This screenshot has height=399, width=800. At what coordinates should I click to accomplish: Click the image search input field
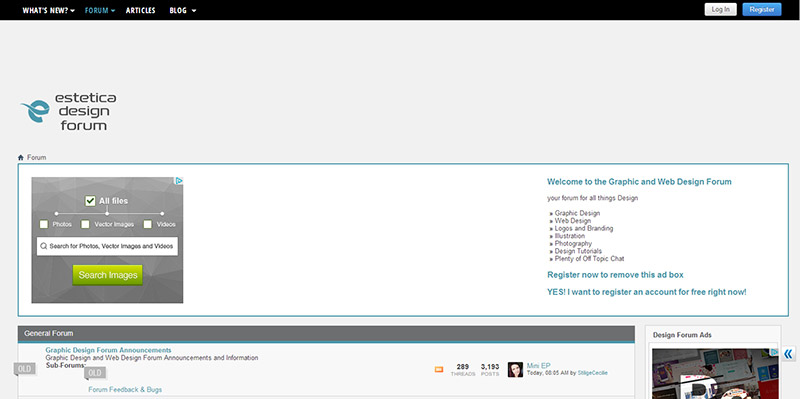tap(107, 246)
